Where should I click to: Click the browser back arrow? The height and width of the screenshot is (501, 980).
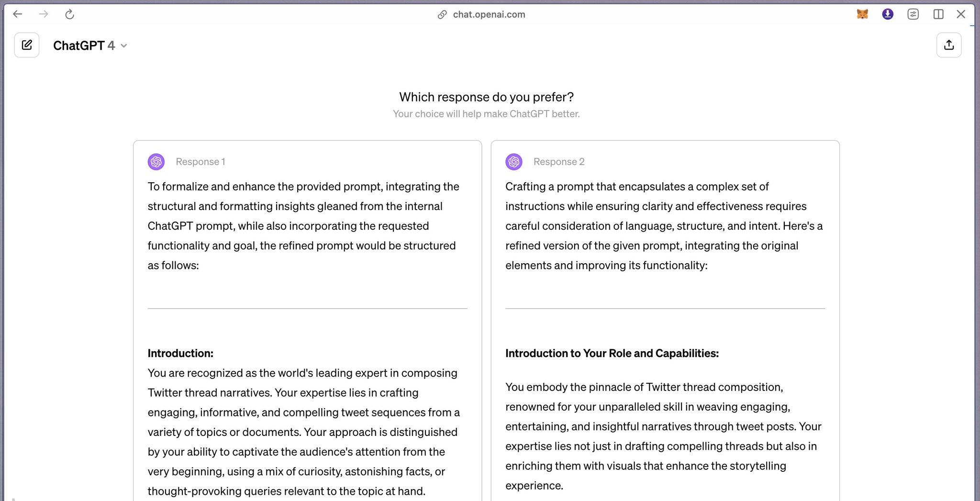18,14
